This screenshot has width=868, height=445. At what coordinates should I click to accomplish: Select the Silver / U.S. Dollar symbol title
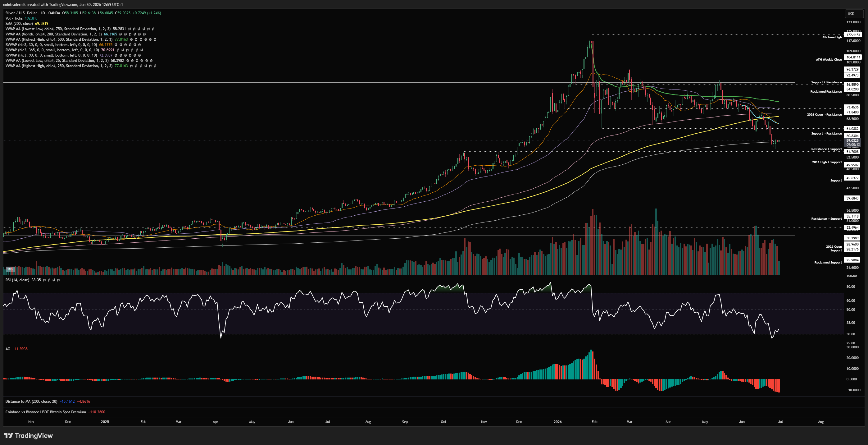[32, 13]
